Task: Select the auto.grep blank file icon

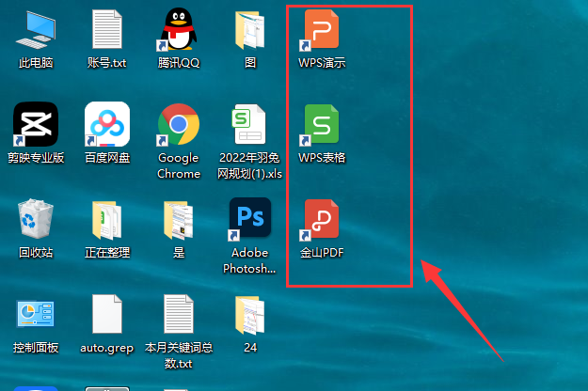Action: pos(107,314)
